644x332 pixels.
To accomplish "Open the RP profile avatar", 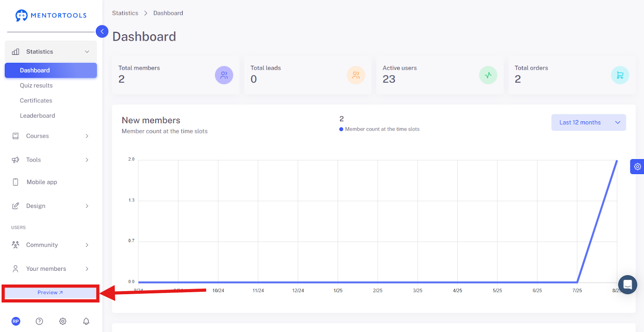I will pyautogui.click(x=16, y=321).
